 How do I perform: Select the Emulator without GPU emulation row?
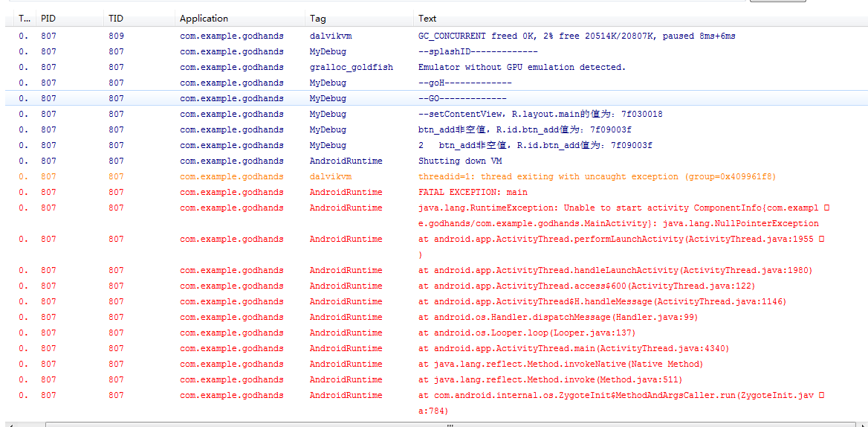[522, 67]
